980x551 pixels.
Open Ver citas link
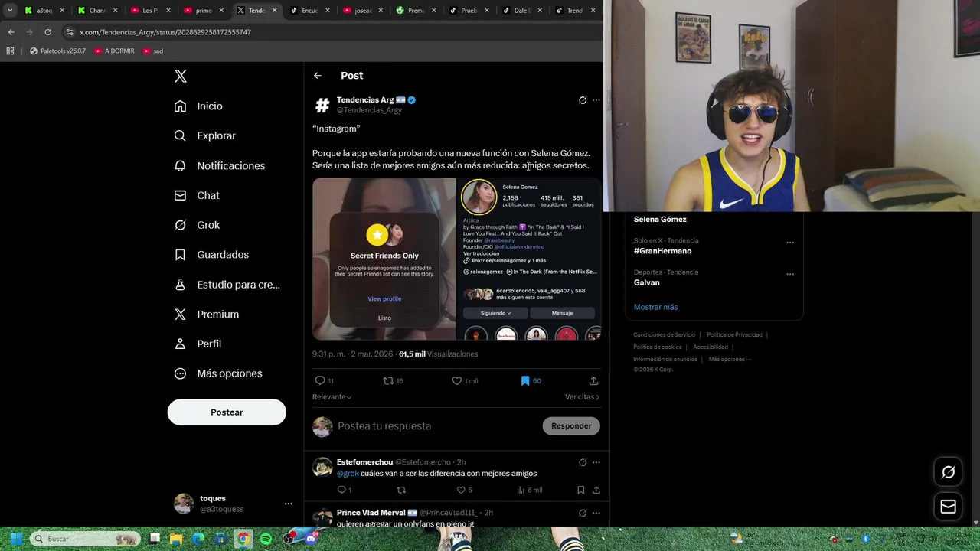pyautogui.click(x=582, y=397)
